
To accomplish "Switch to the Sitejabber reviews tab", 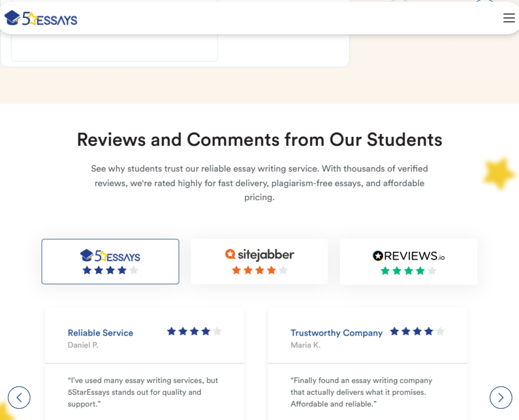I will coord(259,261).
